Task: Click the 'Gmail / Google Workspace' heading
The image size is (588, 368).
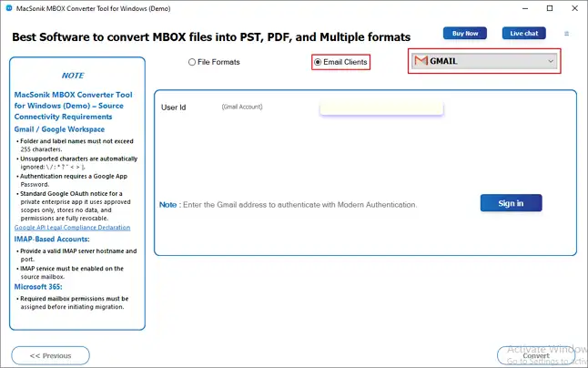Action: click(x=59, y=129)
